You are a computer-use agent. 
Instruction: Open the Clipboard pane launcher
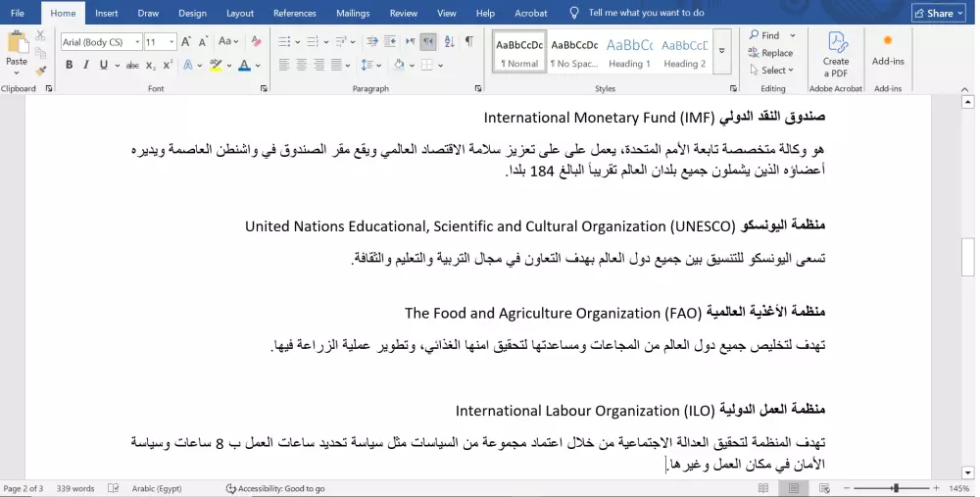pyautogui.click(x=48, y=89)
